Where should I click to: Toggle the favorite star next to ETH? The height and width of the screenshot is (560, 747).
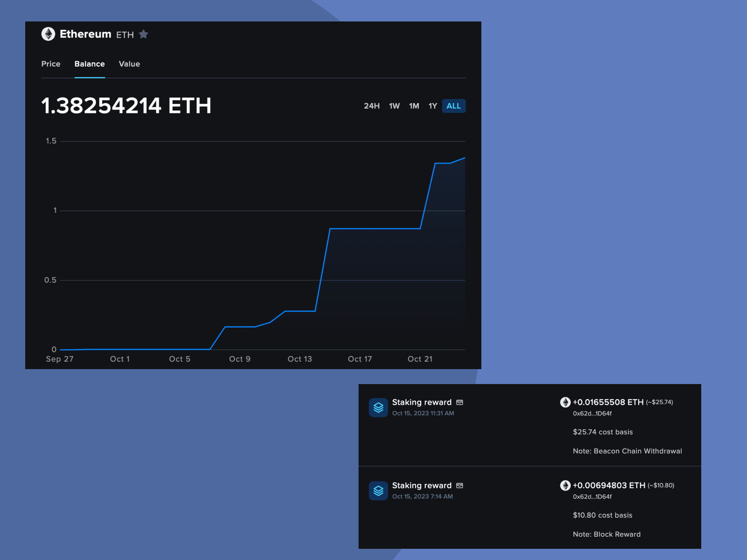coord(144,34)
